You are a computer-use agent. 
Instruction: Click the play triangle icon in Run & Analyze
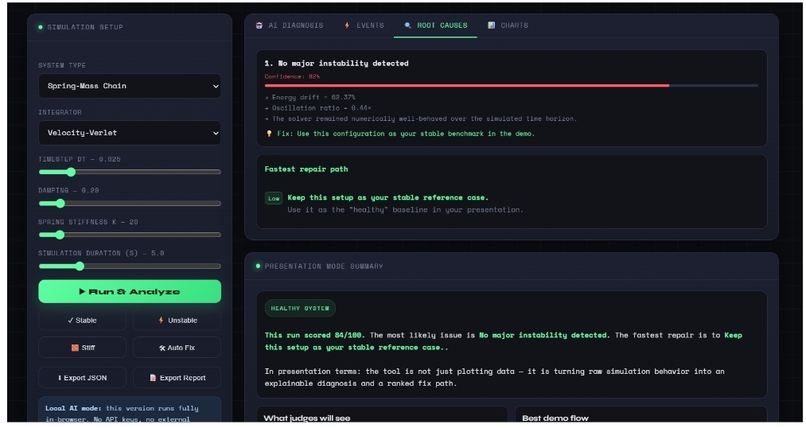point(82,291)
